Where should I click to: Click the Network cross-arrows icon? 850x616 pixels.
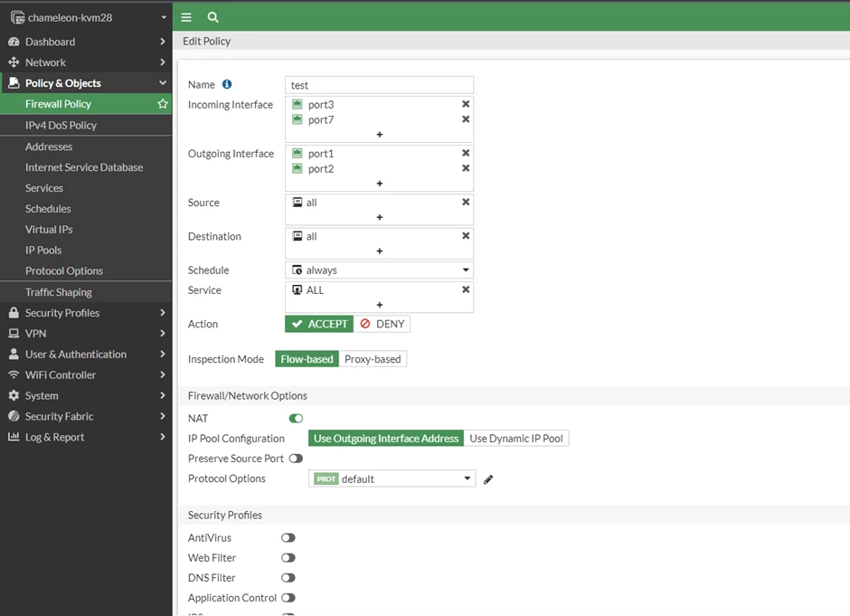coord(14,62)
